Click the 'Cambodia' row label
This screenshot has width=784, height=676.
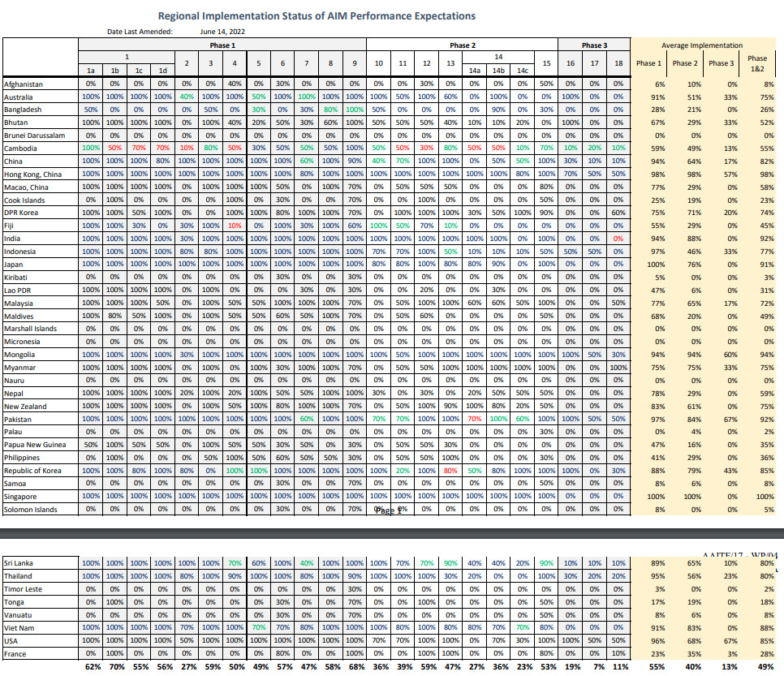coord(20,149)
